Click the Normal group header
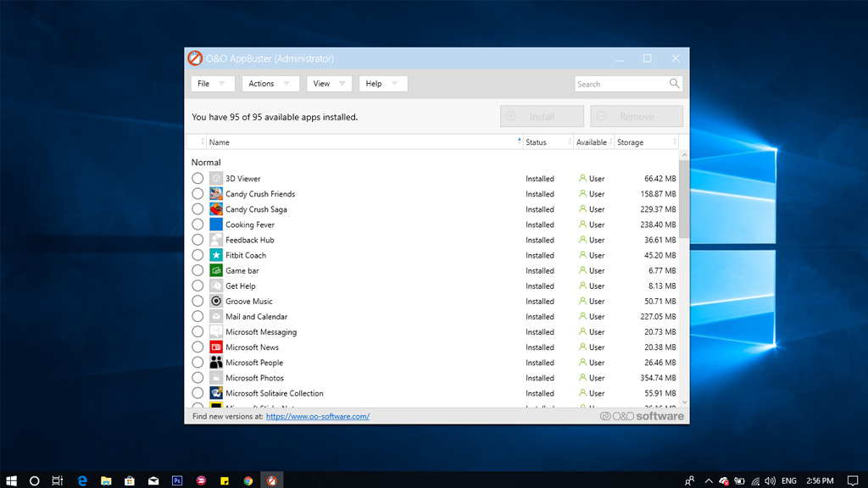This screenshot has width=868, height=488. tap(206, 162)
